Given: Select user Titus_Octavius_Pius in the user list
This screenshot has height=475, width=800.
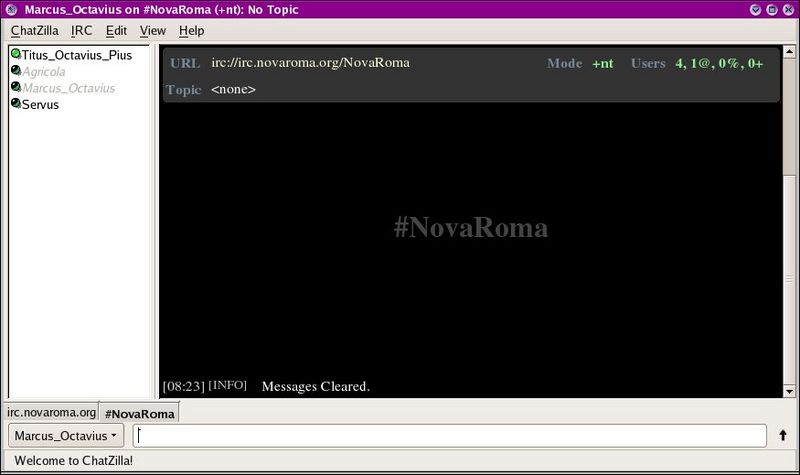Looking at the screenshot, I should click(77, 55).
